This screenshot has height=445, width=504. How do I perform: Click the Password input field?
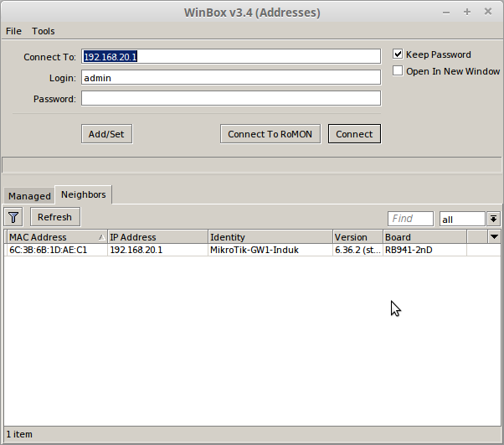click(231, 98)
